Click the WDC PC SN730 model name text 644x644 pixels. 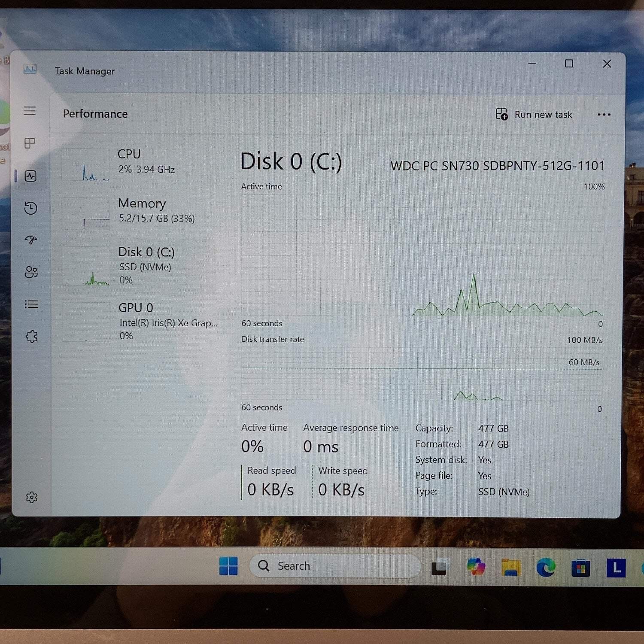point(497,166)
